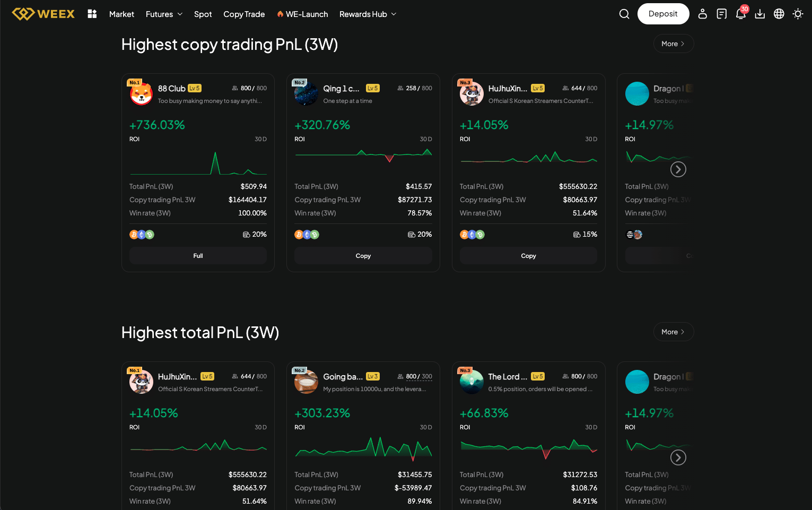Click More for highest total PnL

(x=674, y=332)
